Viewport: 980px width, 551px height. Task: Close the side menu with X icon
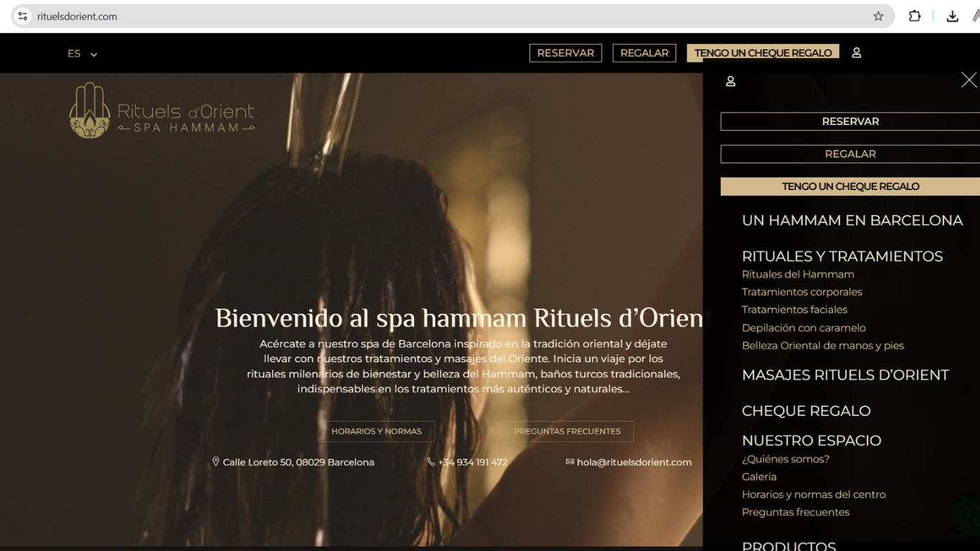969,80
